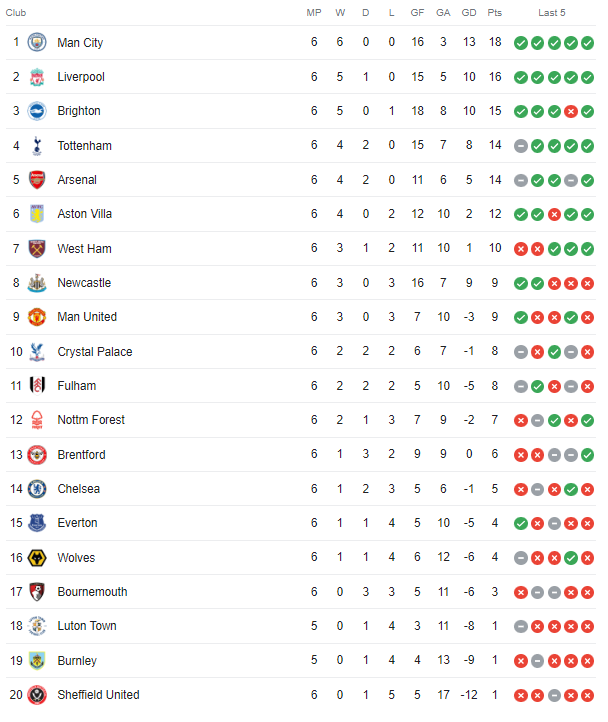Open the Luton Town club link
The height and width of the screenshot is (722, 608).
[x=87, y=626]
